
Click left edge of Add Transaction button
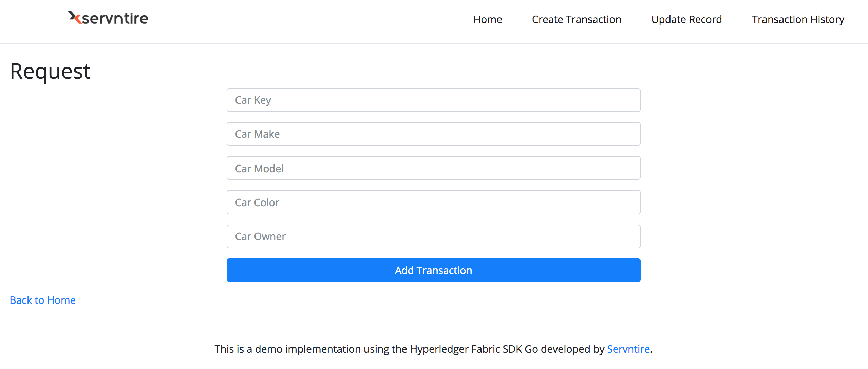(234, 270)
